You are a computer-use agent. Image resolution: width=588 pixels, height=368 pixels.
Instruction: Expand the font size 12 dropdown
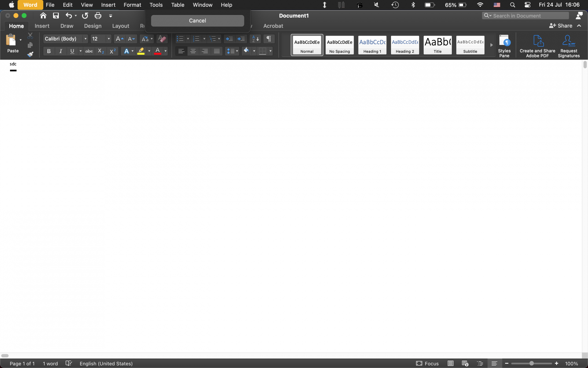click(x=108, y=39)
